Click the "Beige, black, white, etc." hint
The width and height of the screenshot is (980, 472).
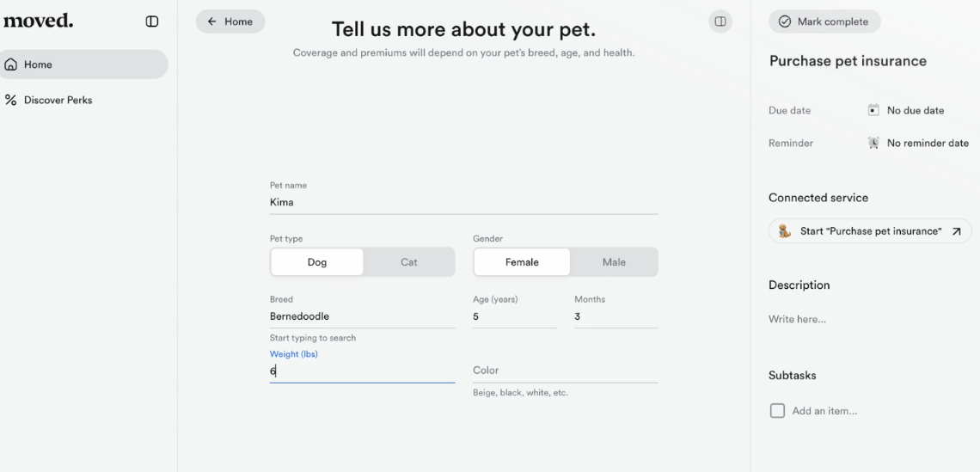[x=521, y=393]
